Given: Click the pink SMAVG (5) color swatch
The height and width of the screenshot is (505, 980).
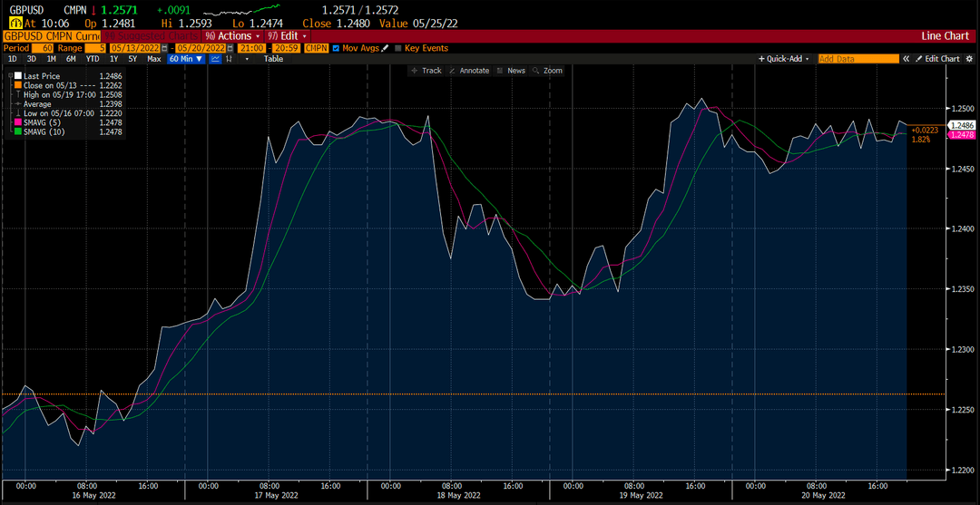Looking at the screenshot, I should (19, 123).
